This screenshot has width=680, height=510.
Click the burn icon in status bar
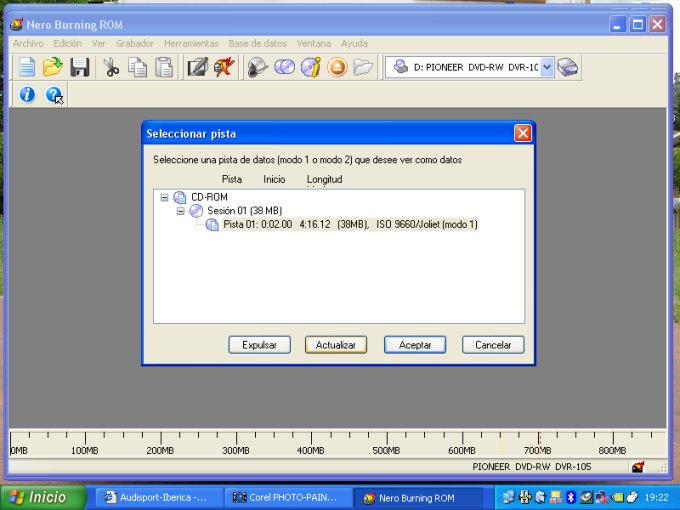pyautogui.click(x=638, y=467)
